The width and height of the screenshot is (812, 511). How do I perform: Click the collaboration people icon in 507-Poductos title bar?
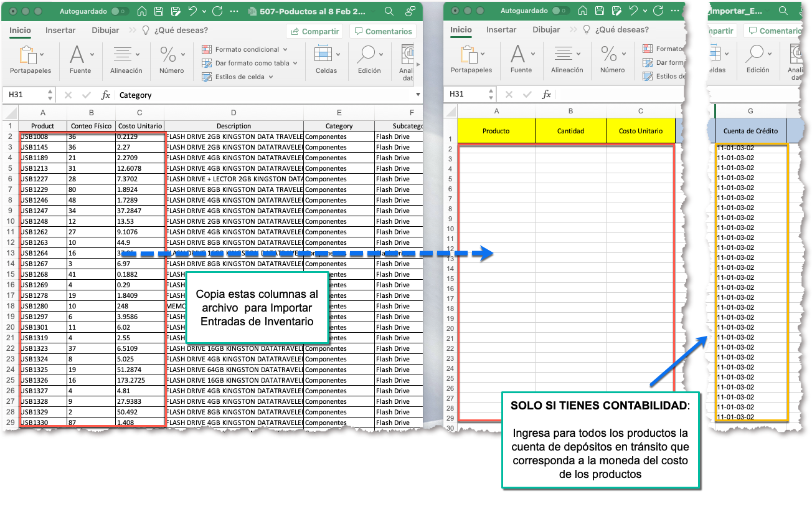click(410, 11)
